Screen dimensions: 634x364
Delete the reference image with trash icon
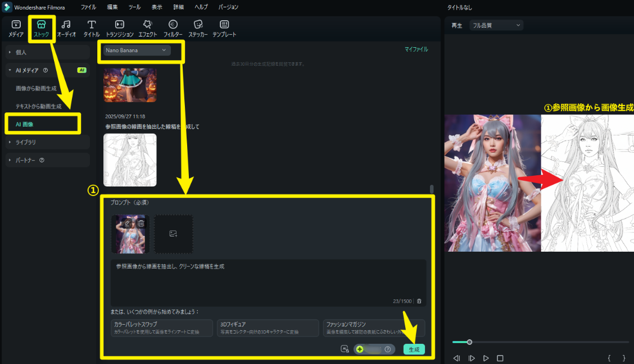point(141,223)
